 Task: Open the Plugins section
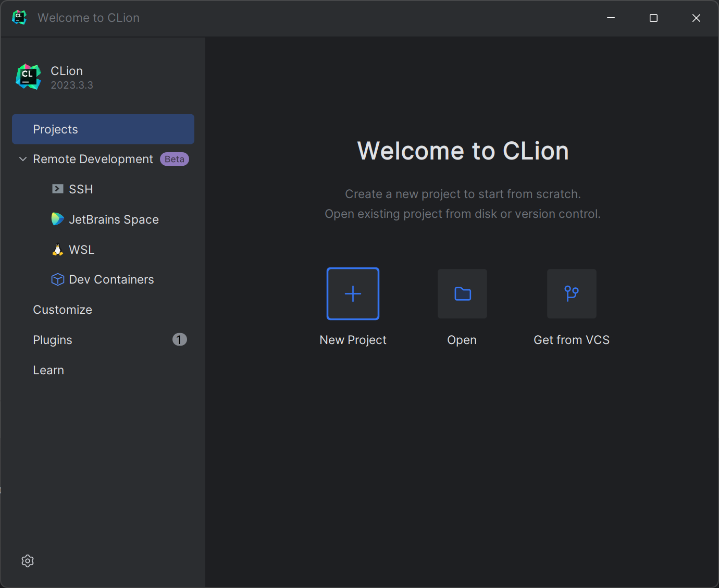52,339
